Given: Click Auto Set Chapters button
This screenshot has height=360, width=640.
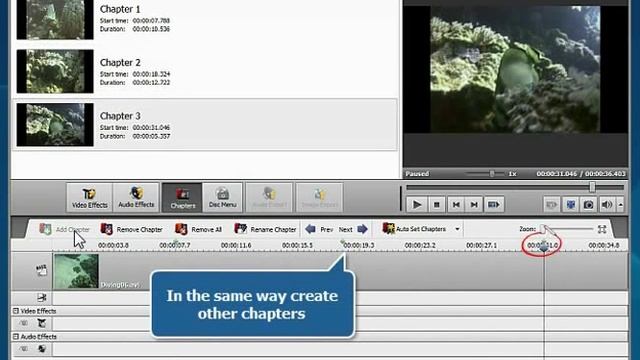Looking at the screenshot, I should pos(415,229).
